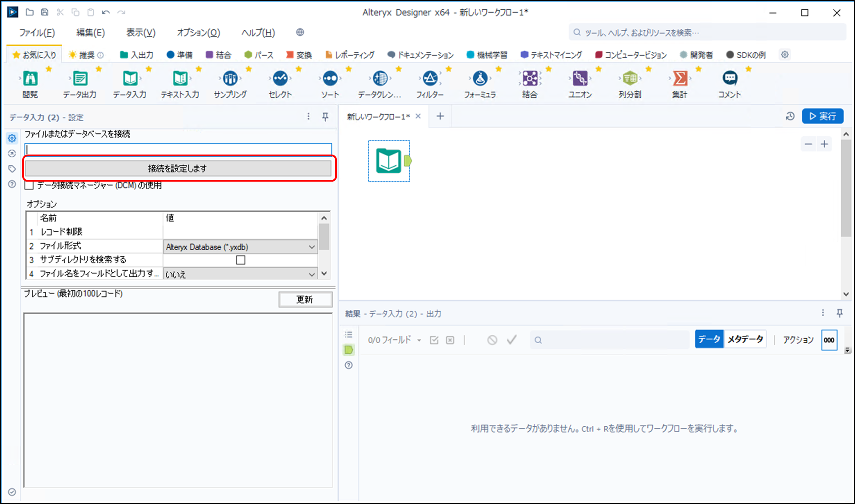This screenshot has width=855, height=504.
Task: Click the Data Input node on canvas
Action: pyautogui.click(x=389, y=161)
